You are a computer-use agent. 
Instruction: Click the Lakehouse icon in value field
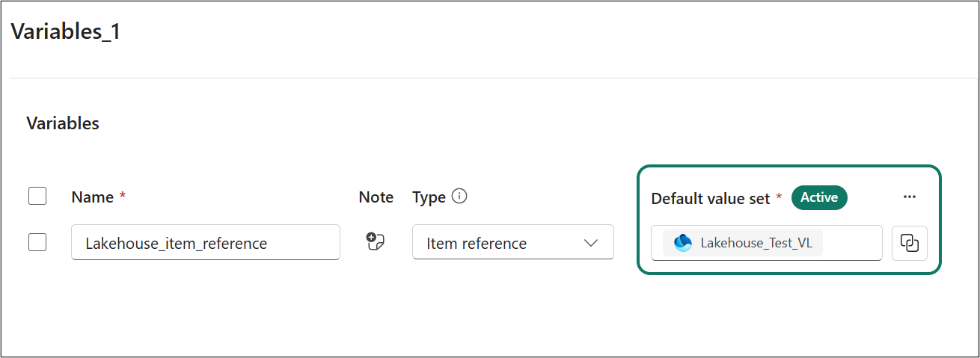(x=683, y=243)
